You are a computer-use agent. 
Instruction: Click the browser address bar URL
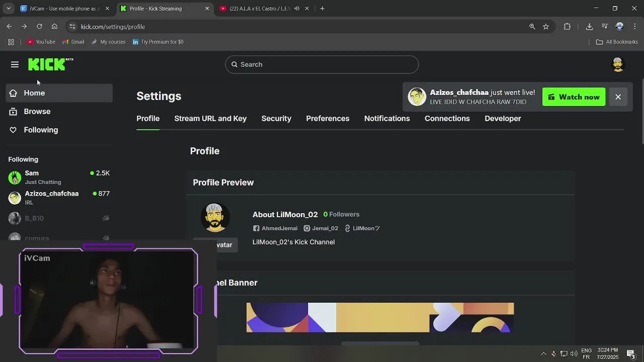pos(113,27)
